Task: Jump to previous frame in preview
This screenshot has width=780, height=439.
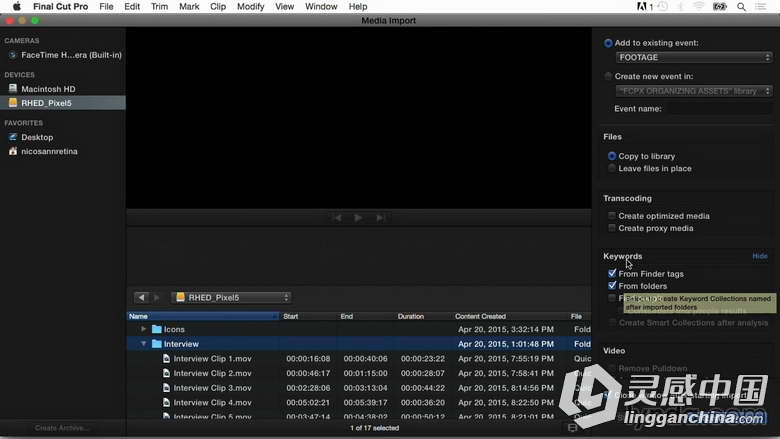Action: tap(338, 218)
